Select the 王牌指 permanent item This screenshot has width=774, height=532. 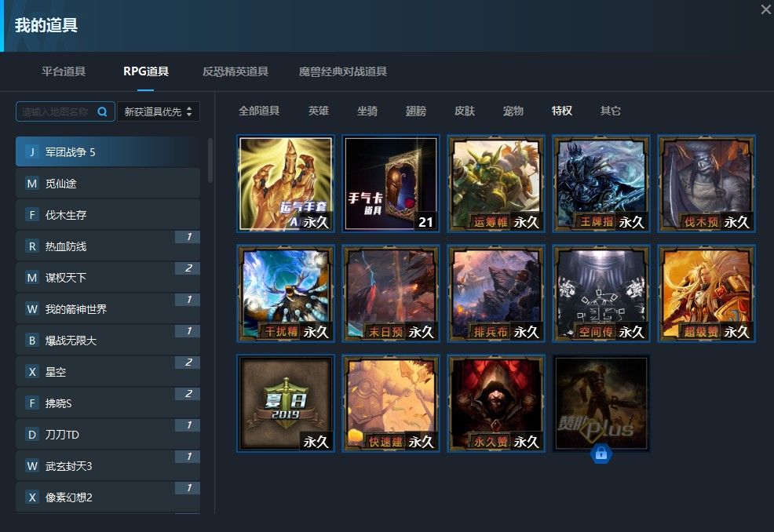coord(601,184)
